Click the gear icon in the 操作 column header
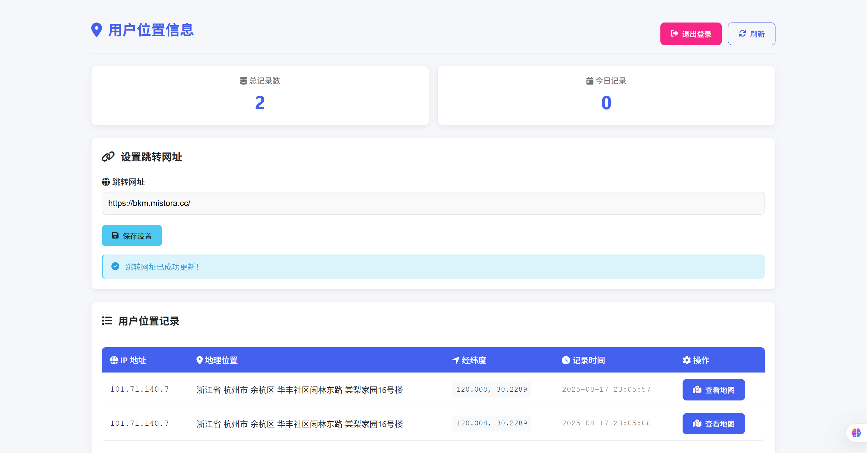The height and width of the screenshot is (453, 868). pos(686,360)
